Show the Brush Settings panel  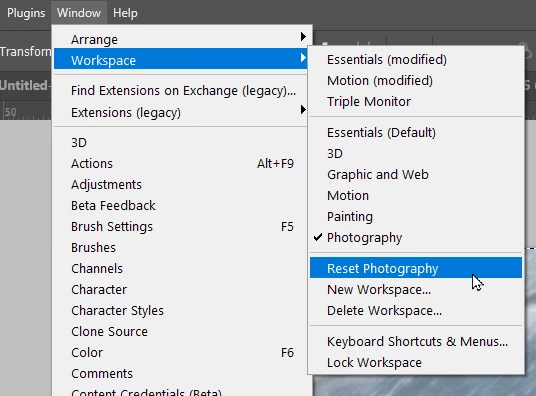tap(180, 226)
